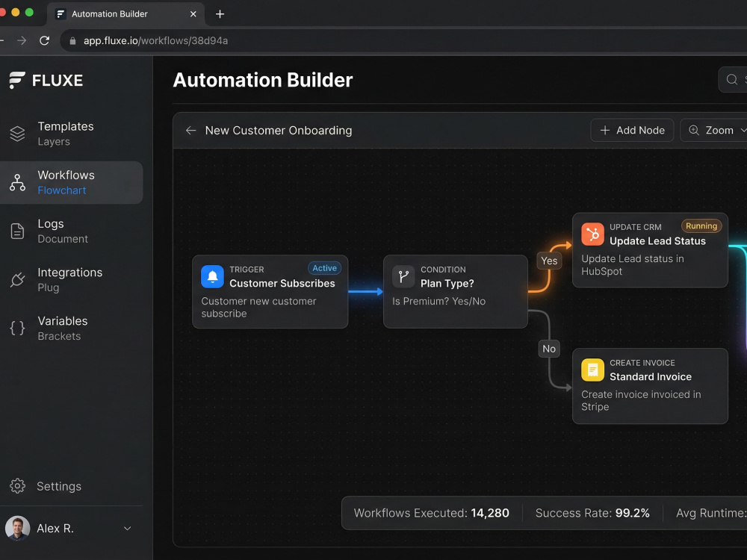747x560 pixels.
Task: Click the orange HubSpot node icon
Action: pos(592,234)
